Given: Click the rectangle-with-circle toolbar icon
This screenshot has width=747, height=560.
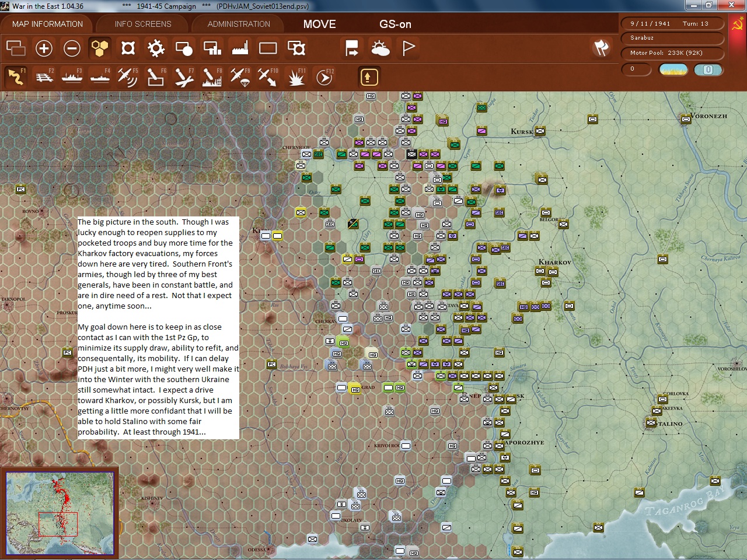Looking at the screenshot, I should [x=184, y=48].
